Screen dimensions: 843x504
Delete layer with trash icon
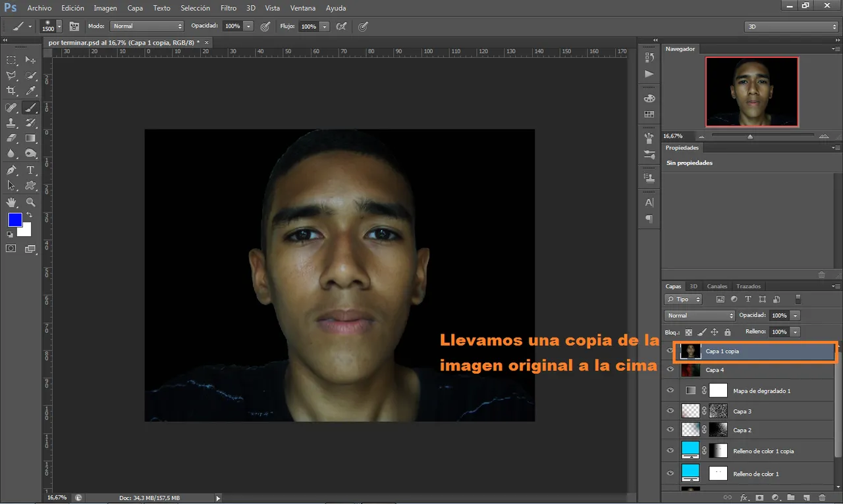pyautogui.click(x=821, y=497)
